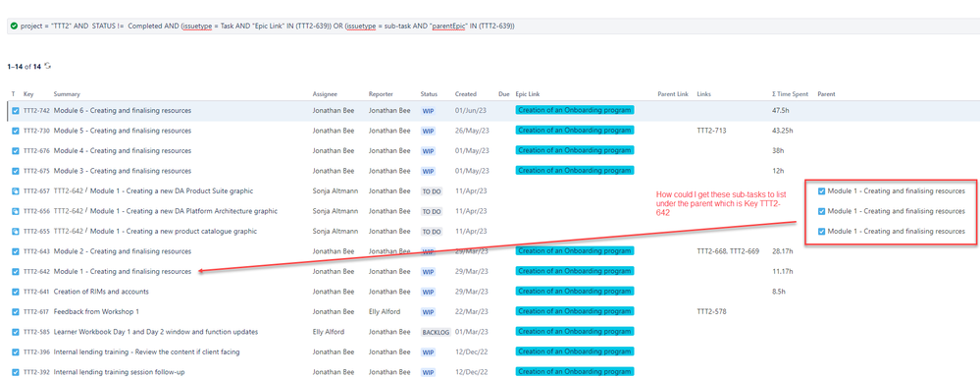Open Learner Workbook Day 1 and Day 2 issue
Image resolution: width=980 pixels, height=378 pixels.
(x=156, y=332)
